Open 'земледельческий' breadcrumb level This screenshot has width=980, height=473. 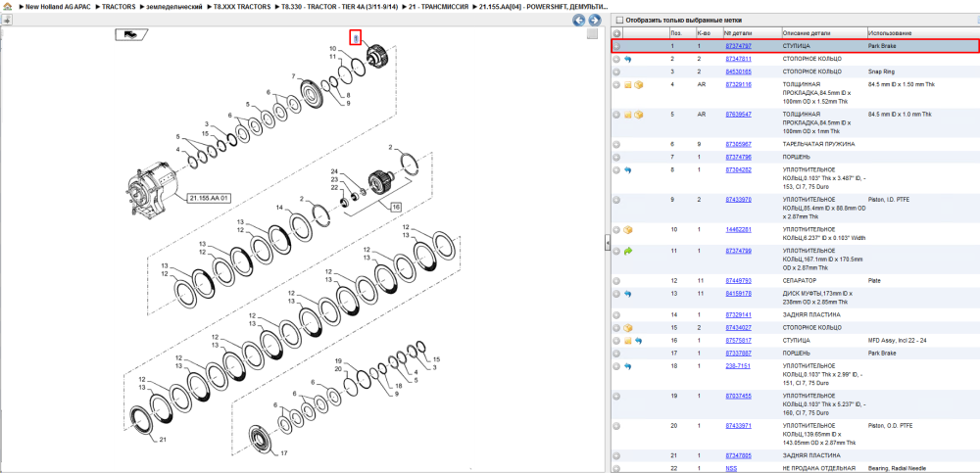pyautogui.click(x=174, y=6)
